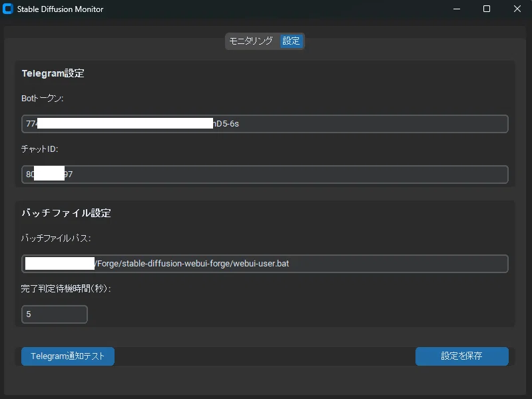Switch to the モニタリング tab
Viewport: 532px width, 399px height.
point(251,41)
